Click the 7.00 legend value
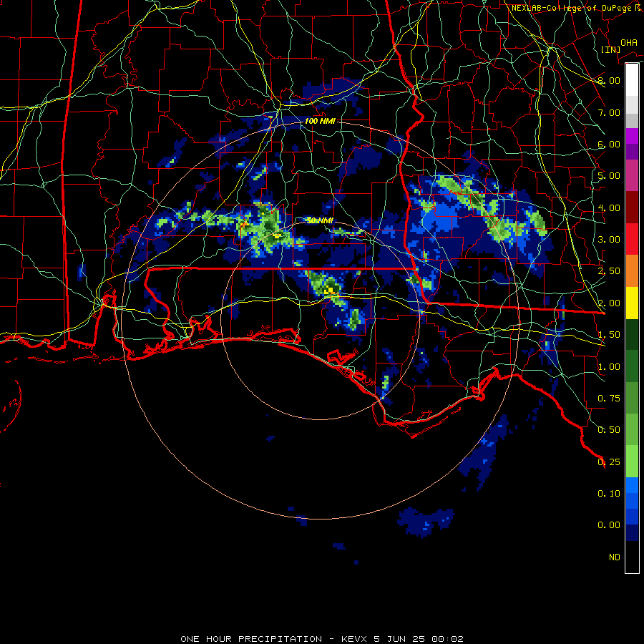Screen dimensions: 644x644 point(609,112)
